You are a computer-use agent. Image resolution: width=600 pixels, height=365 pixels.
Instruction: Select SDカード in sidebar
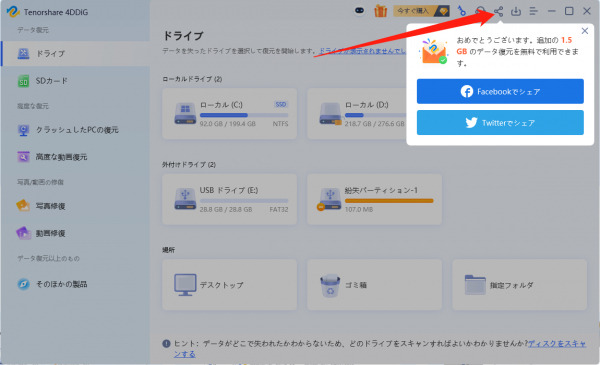point(75,81)
